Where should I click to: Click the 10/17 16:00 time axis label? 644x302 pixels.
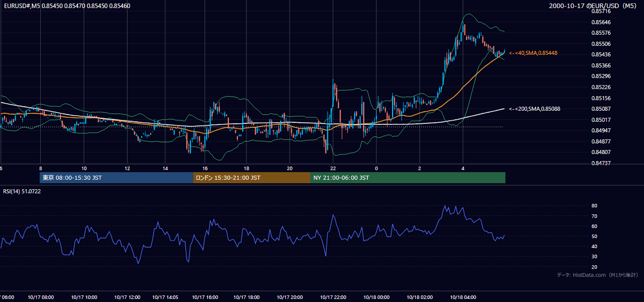[205, 297]
